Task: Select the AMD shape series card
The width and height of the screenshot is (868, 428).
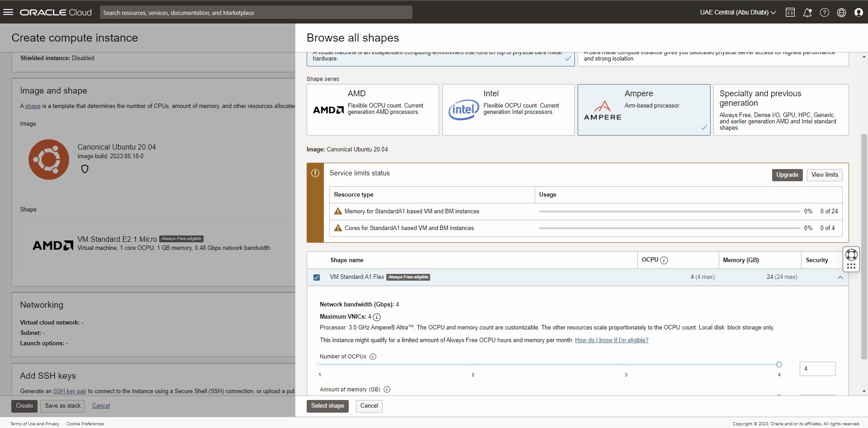Action: tap(372, 109)
